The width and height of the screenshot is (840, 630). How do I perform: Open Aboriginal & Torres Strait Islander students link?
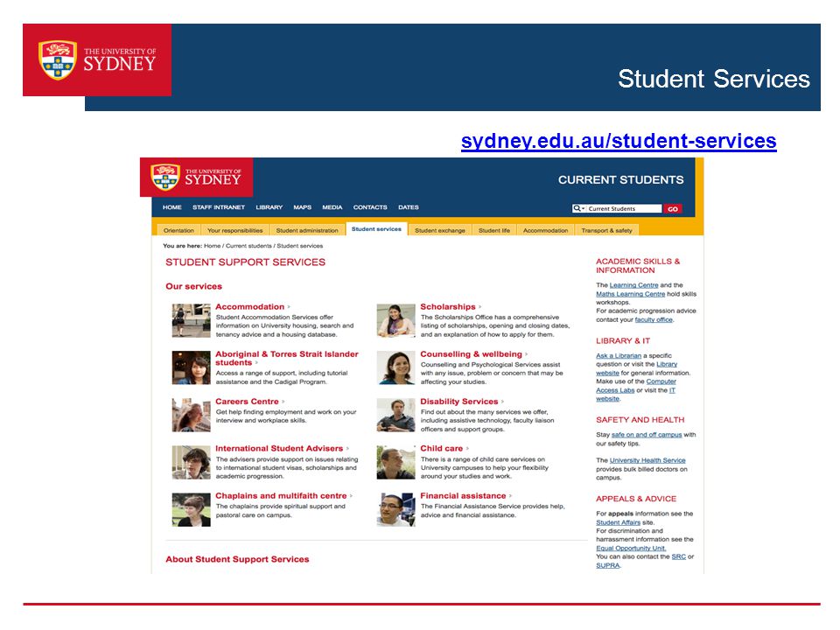287,359
